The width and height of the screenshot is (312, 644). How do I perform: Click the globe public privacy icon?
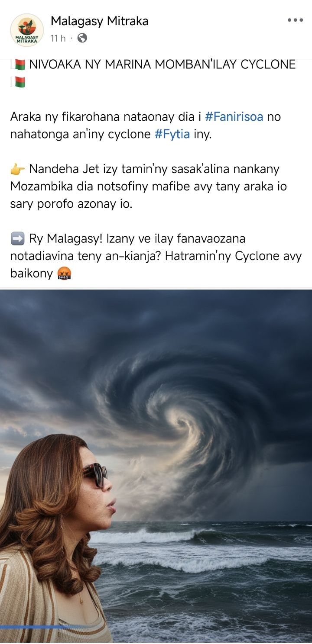82,38
